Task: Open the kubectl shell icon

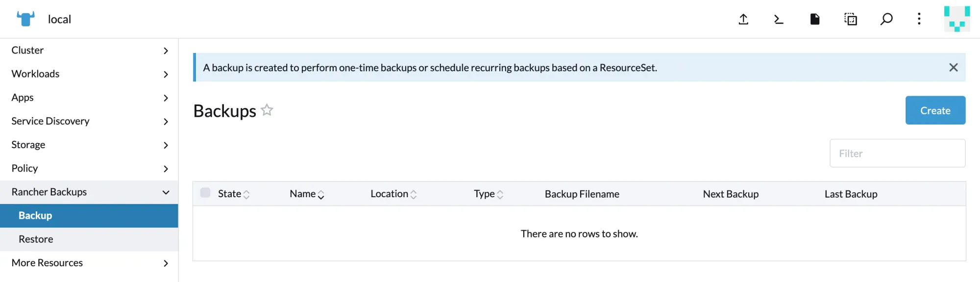Action: pos(779,19)
